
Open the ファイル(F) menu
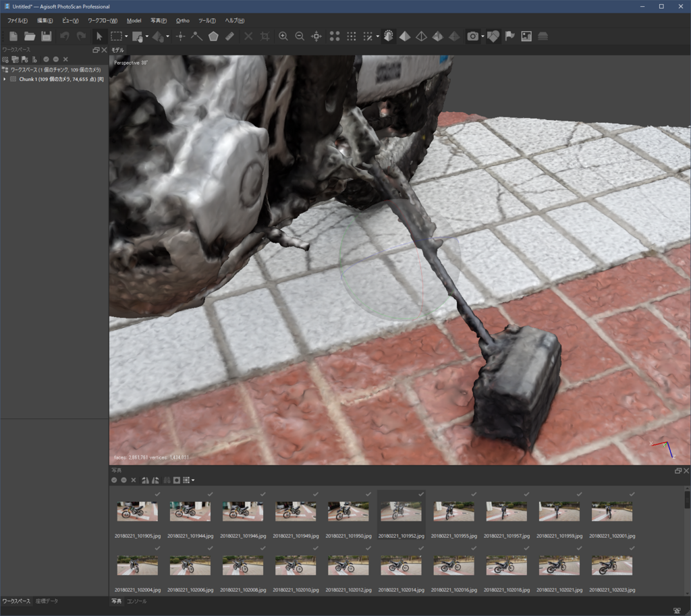[17, 21]
